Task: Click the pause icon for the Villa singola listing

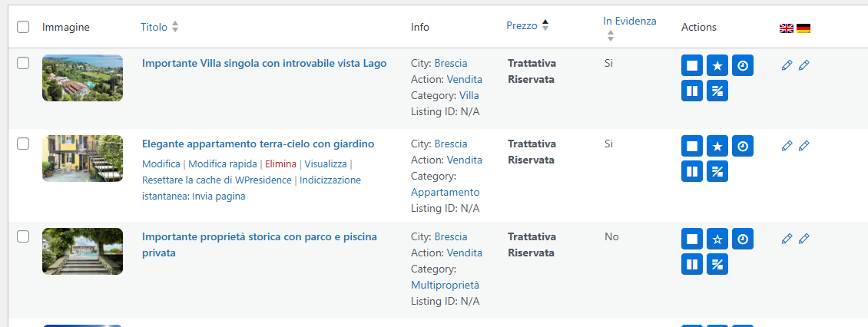Action: coord(692,91)
